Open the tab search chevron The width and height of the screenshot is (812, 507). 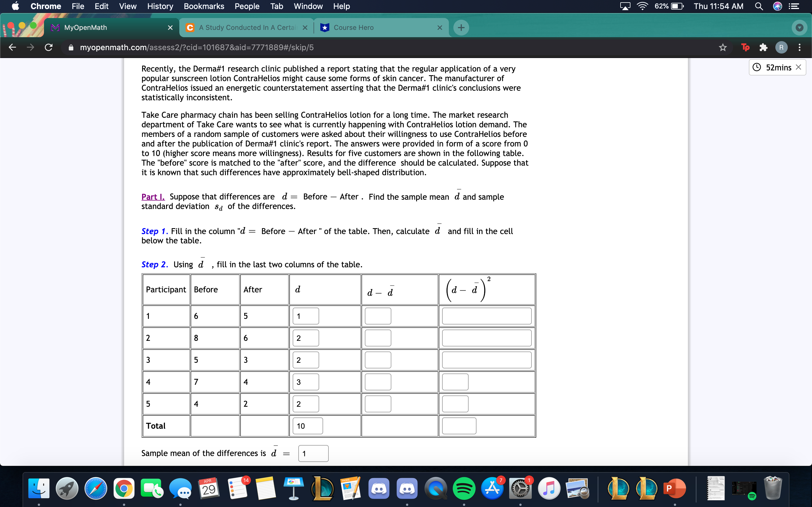coord(800,28)
